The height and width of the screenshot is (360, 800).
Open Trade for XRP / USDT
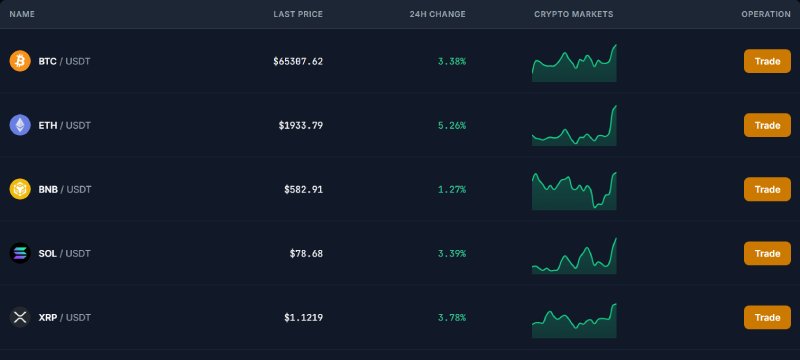point(767,317)
